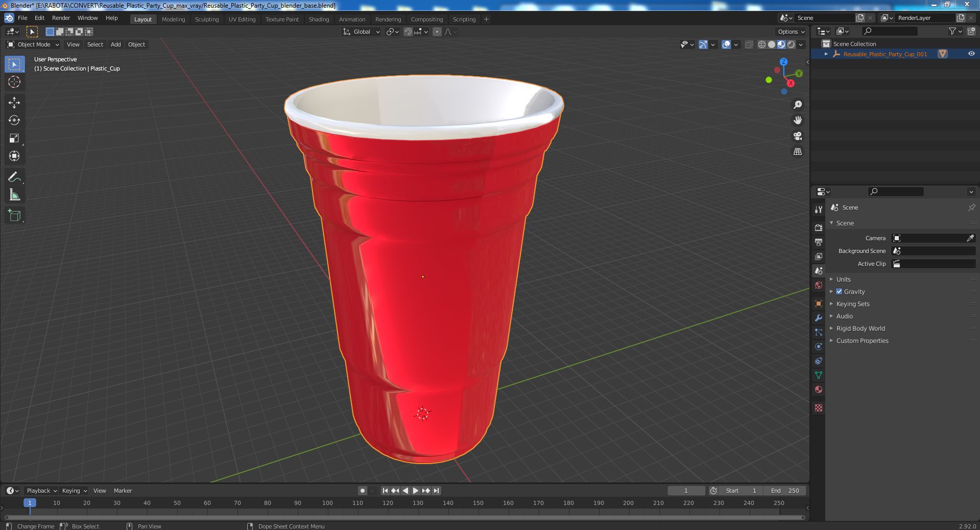Image resolution: width=980 pixels, height=530 pixels.
Task: Click the current frame field
Action: [x=686, y=491]
